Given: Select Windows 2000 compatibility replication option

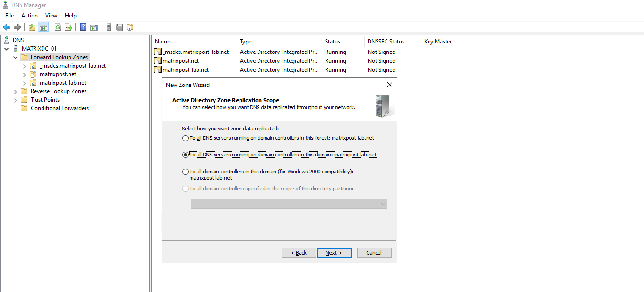Looking at the screenshot, I should pos(185,172).
